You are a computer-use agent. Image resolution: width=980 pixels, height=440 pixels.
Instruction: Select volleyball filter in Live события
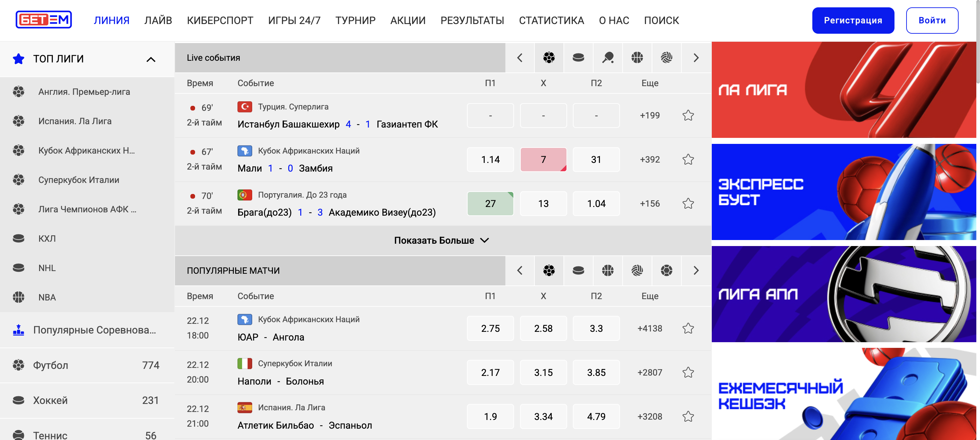(666, 57)
